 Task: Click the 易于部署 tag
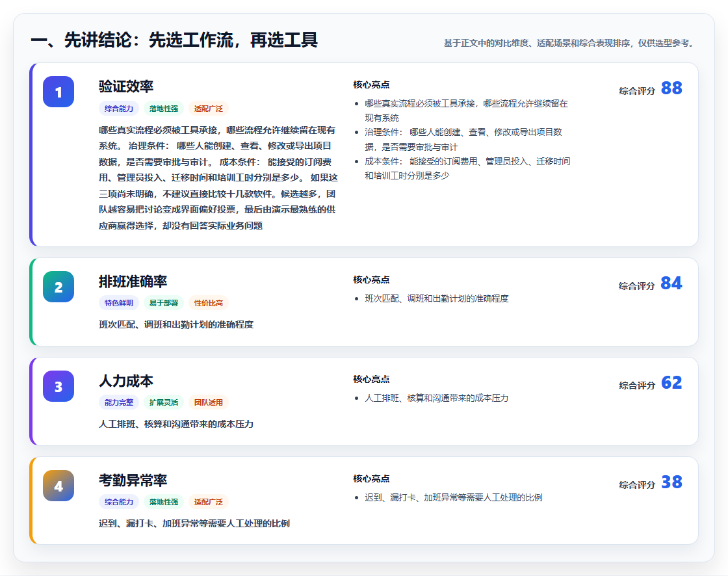[x=164, y=303]
